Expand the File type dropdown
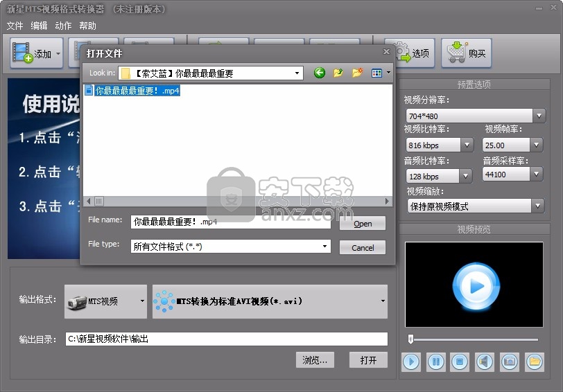The width and height of the screenshot is (563, 392). 324,247
